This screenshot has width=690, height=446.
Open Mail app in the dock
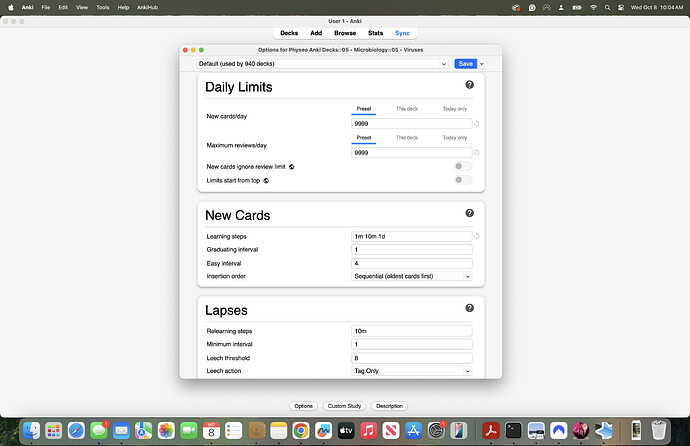(x=121, y=431)
